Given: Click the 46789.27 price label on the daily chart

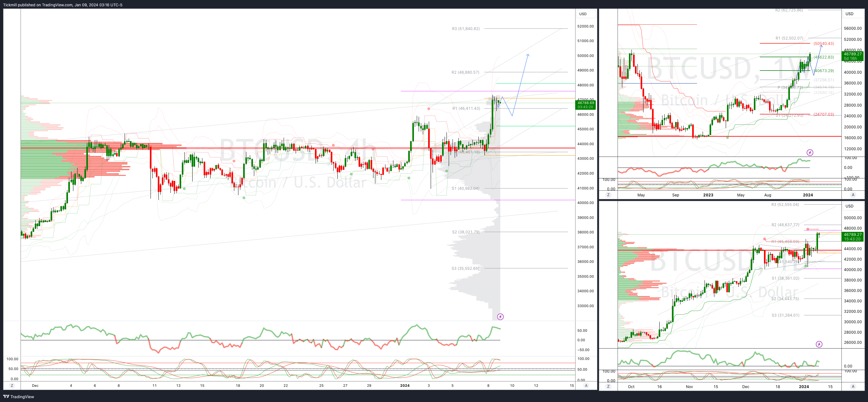Looking at the screenshot, I should [x=853, y=237].
